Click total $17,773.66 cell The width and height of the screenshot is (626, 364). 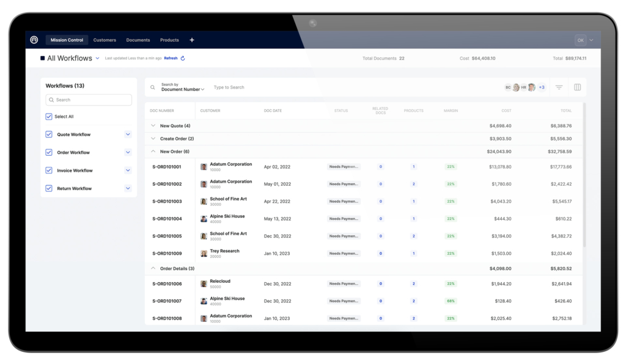(561, 167)
